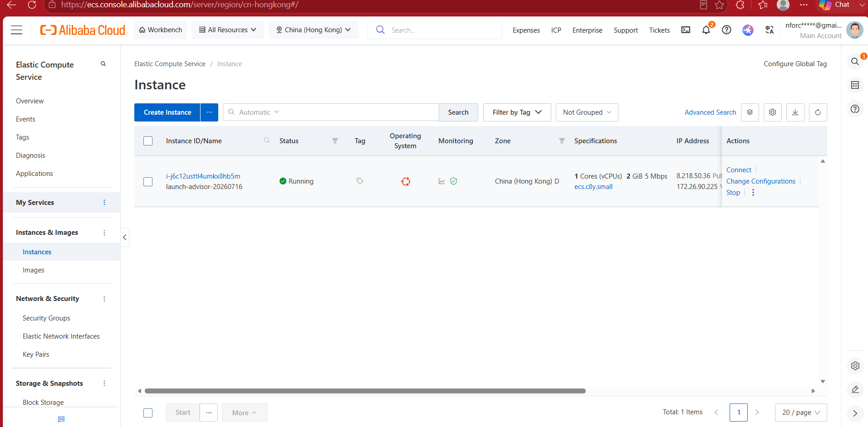This screenshot has height=427, width=868.
Task: Toggle the bottom bar select-all checkbox
Action: coord(148,412)
